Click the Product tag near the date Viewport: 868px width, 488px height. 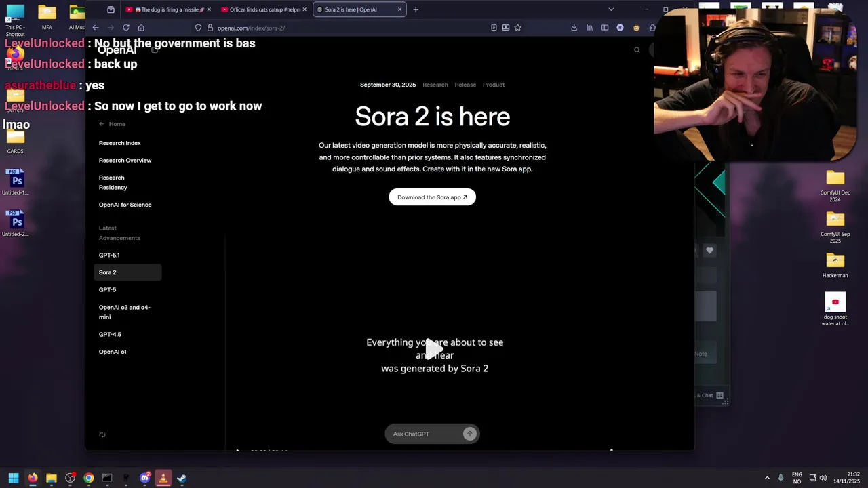pyautogui.click(x=494, y=85)
